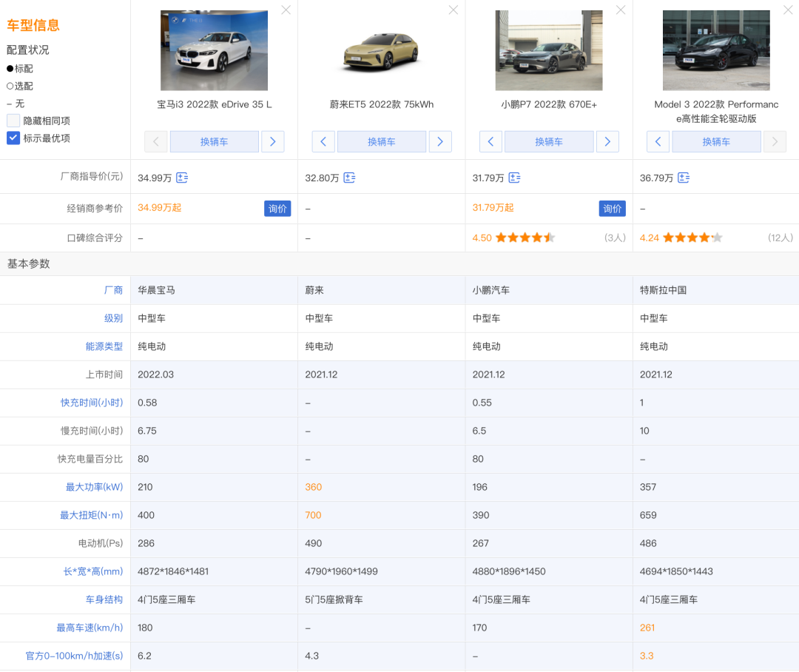Click the highlighted 261 top speed value

tap(647, 628)
